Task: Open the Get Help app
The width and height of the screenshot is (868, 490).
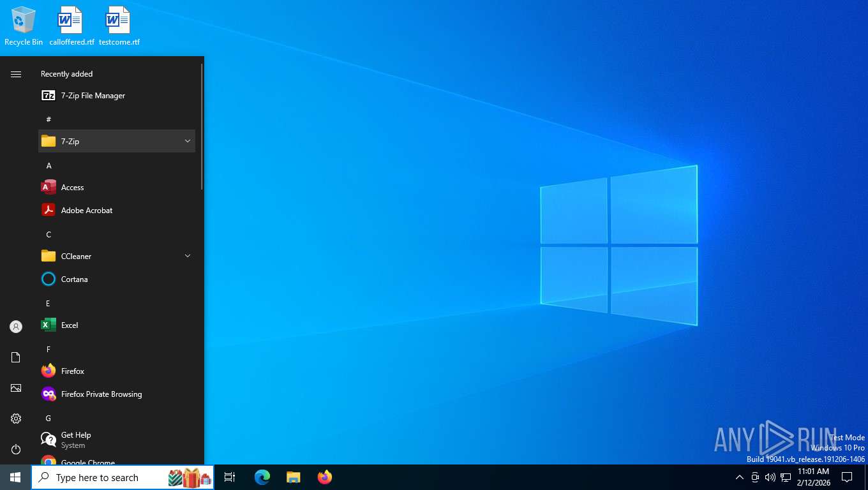Action: [117, 440]
